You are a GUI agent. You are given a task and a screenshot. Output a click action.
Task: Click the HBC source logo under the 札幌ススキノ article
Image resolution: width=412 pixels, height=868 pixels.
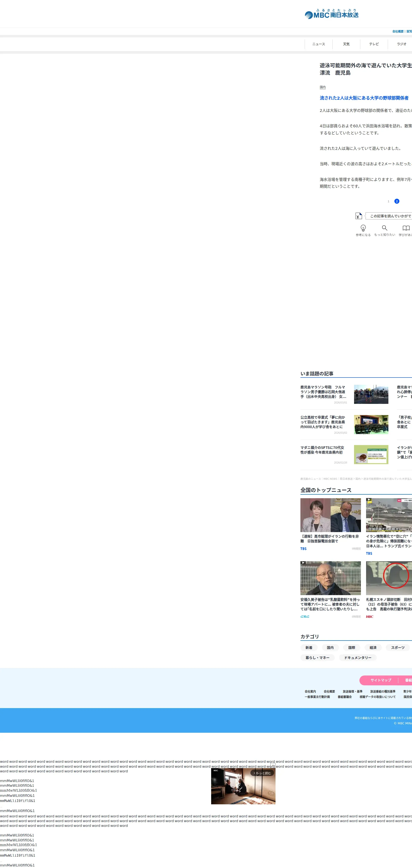point(370,617)
